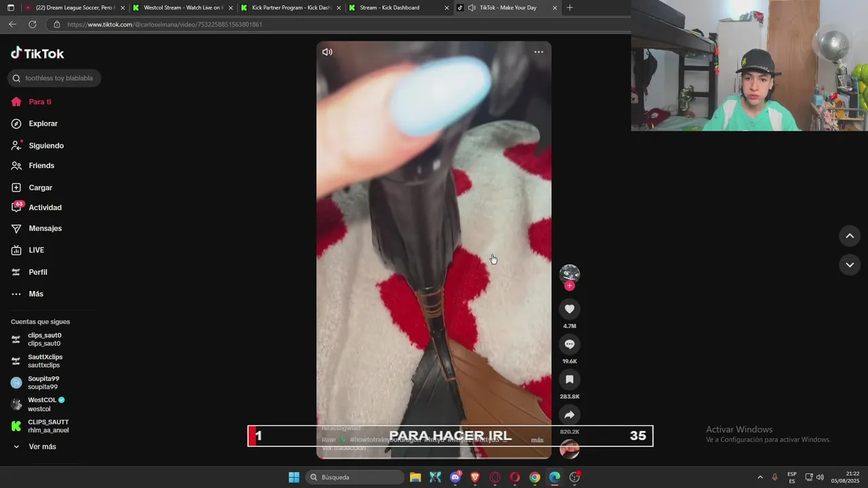Screen dimensions: 868x488
Task: Open Actividad notifications
Action: (36, 207)
